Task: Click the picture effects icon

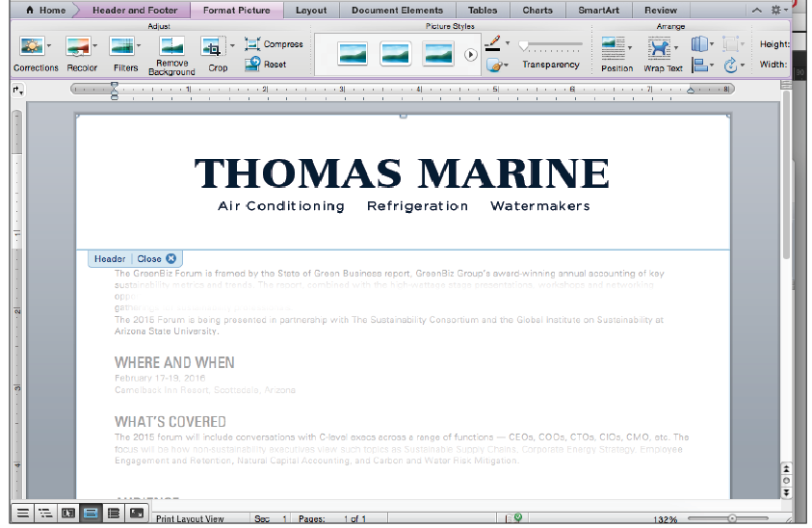Action: 493,66
